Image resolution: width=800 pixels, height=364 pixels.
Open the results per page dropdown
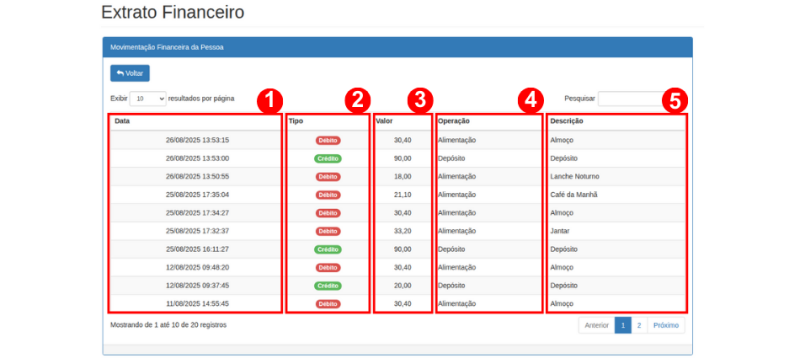pos(148,99)
